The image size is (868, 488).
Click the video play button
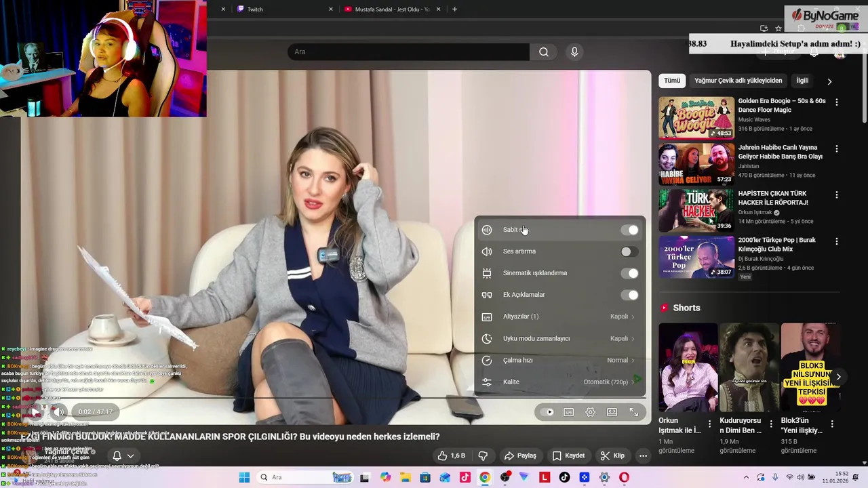click(36, 412)
